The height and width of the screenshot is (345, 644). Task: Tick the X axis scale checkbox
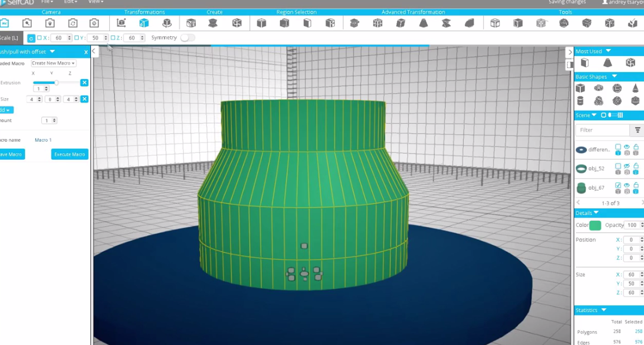40,38
